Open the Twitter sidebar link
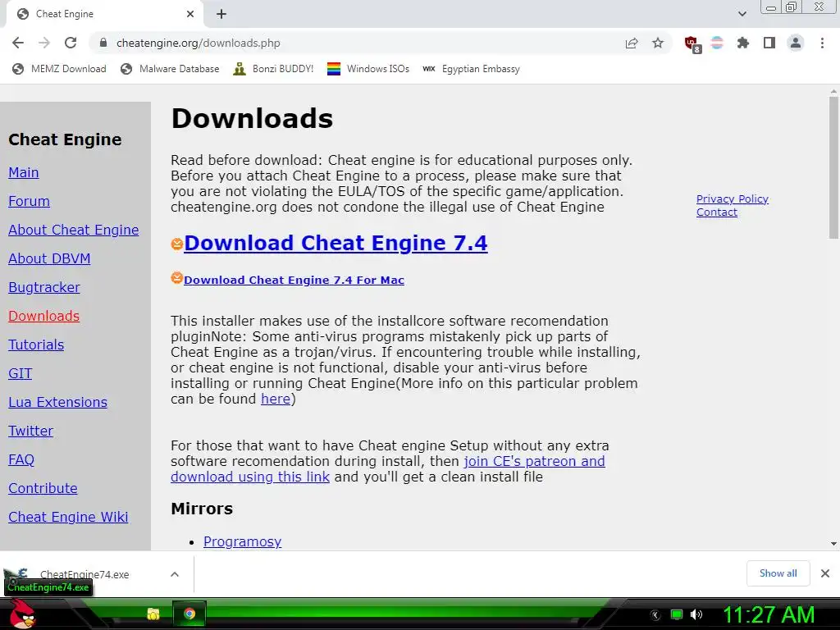 pyautogui.click(x=30, y=431)
